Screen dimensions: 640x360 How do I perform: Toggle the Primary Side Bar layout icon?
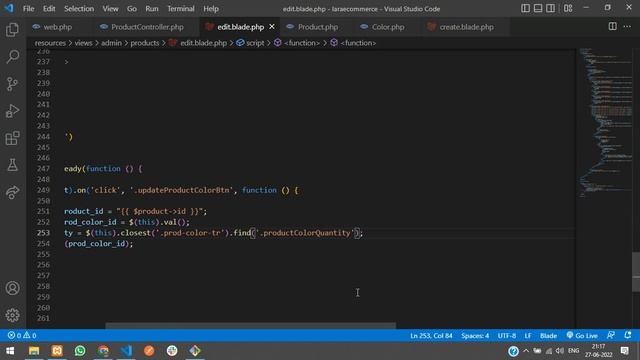(x=525, y=8)
